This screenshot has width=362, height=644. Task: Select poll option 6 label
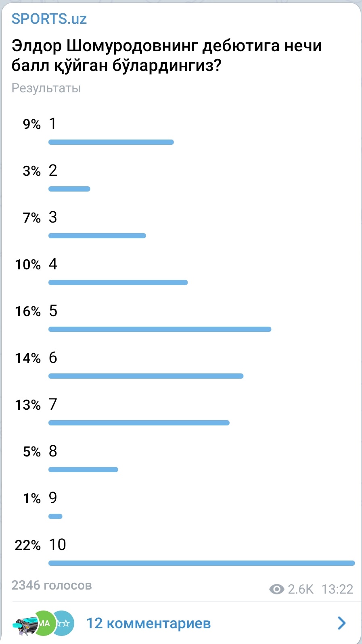(x=53, y=358)
